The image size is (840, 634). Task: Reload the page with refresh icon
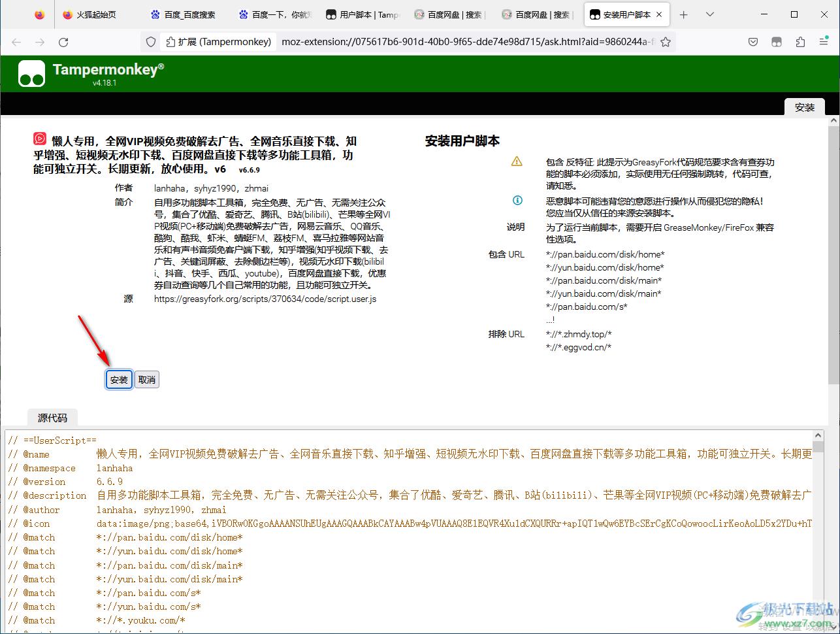click(63, 42)
